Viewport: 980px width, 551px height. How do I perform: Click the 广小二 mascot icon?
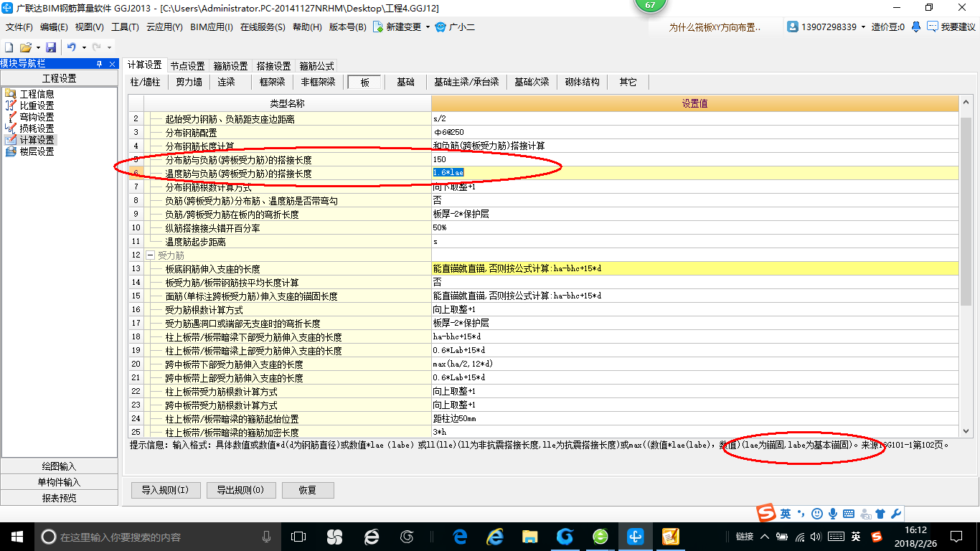point(441,27)
